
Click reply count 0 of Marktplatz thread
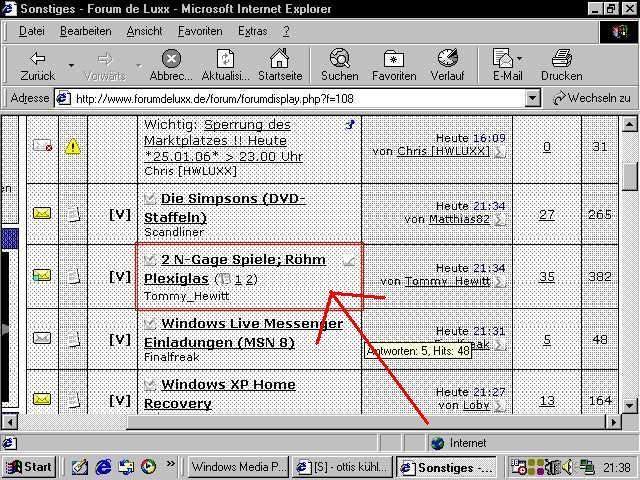547,147
